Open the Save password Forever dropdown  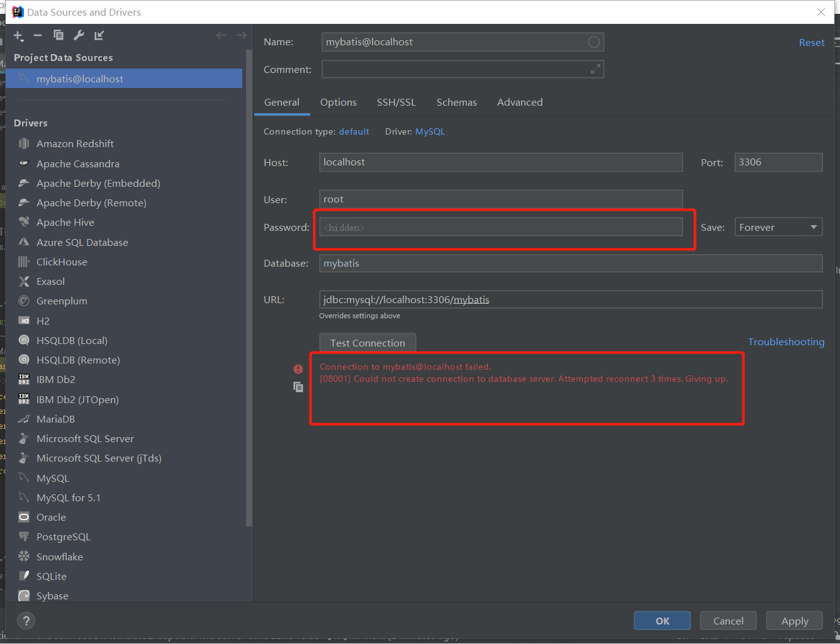[778, 227]
